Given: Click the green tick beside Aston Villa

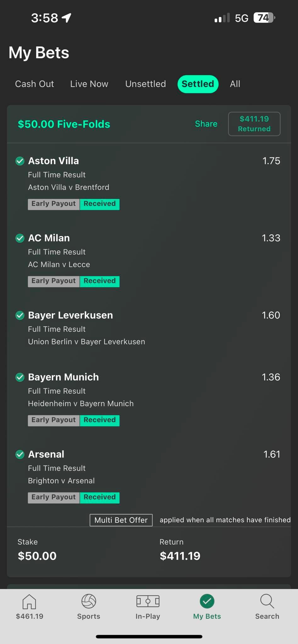Looking at the screenshot, I should point(20,161).
